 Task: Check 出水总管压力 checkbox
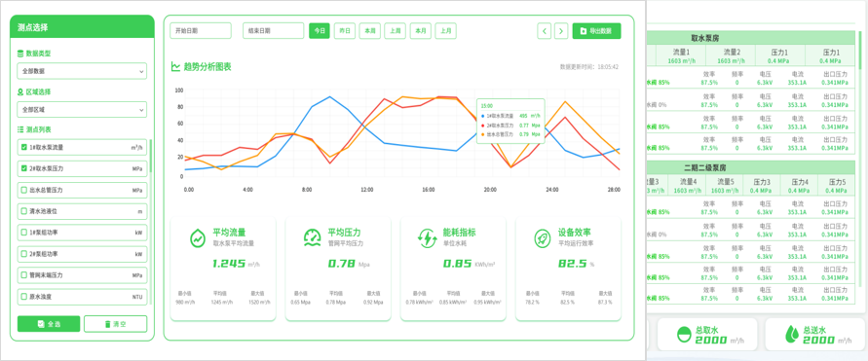click(x=23, y=190)
